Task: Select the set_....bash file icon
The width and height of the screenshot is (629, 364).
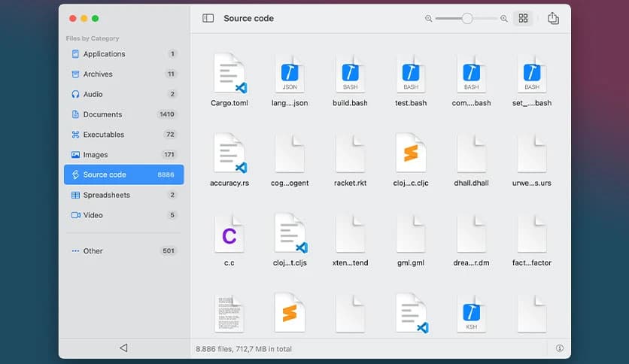Action: pos(532,74)
